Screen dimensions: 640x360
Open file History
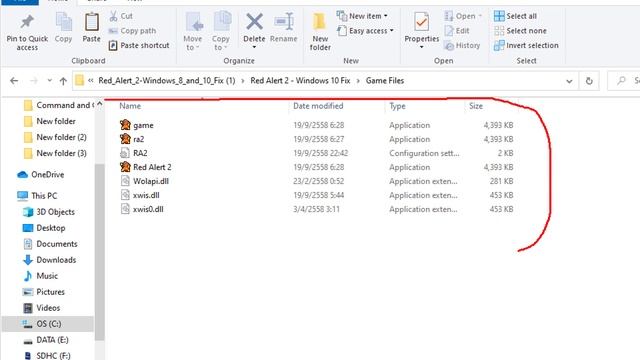[462, 45]
